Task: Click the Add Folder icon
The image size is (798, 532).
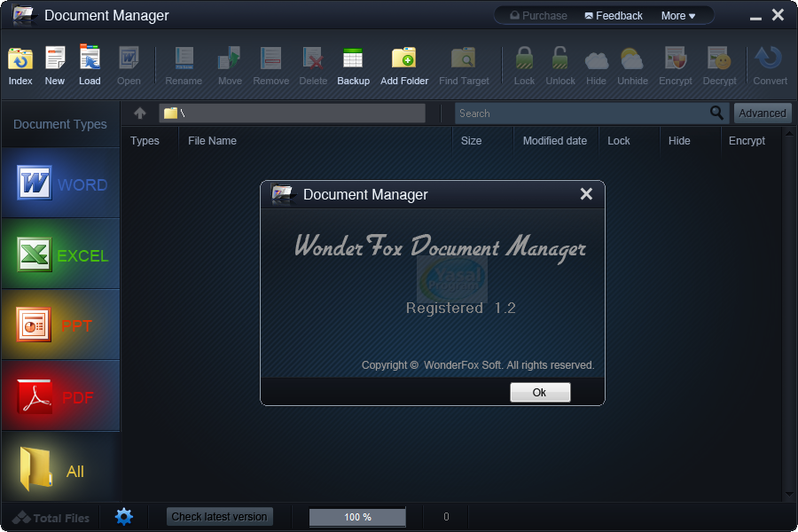Action: [404, 65]
